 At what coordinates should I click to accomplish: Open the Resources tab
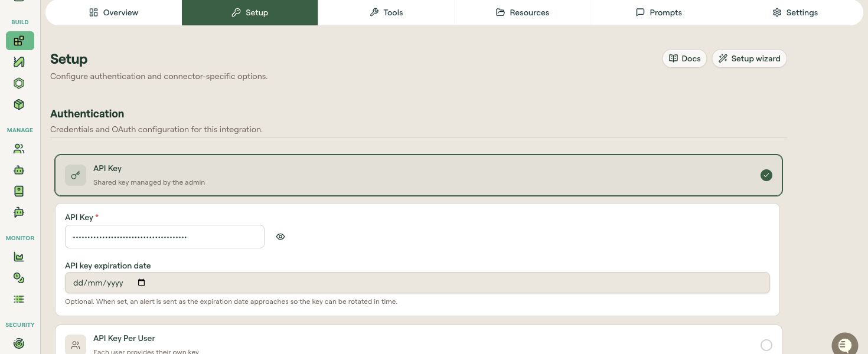coord(523,12)
